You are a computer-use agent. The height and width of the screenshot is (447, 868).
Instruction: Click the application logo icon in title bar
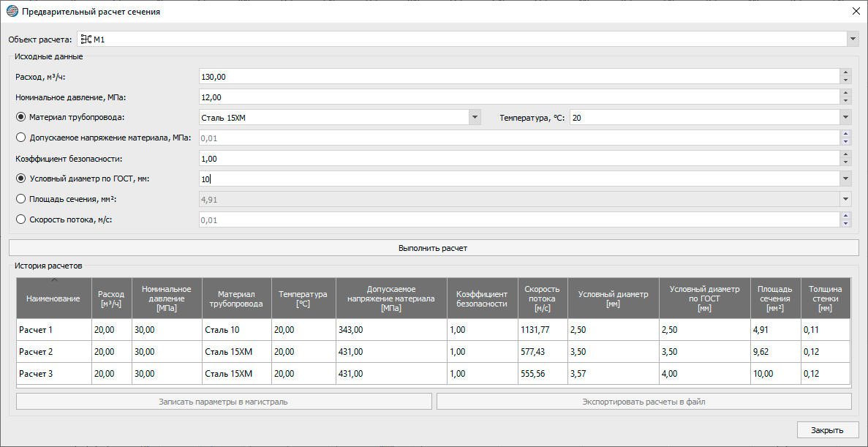point(12,12)
